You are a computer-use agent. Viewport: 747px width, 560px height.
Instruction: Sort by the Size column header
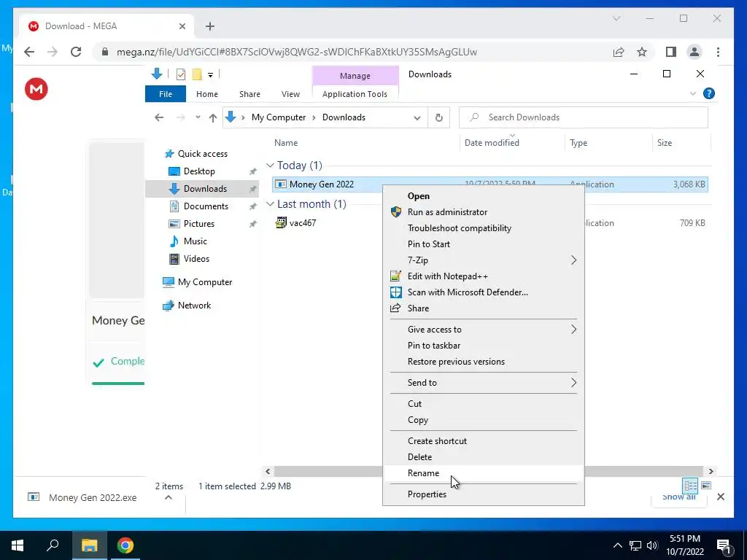664,143
